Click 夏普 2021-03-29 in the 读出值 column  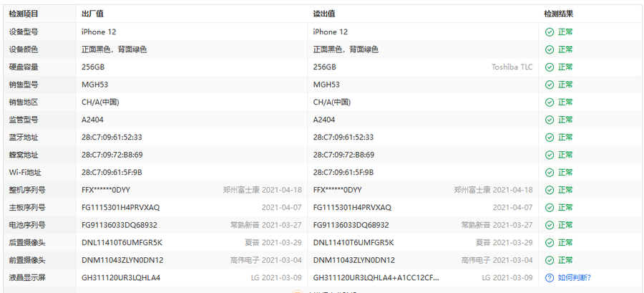click(504, 242)
